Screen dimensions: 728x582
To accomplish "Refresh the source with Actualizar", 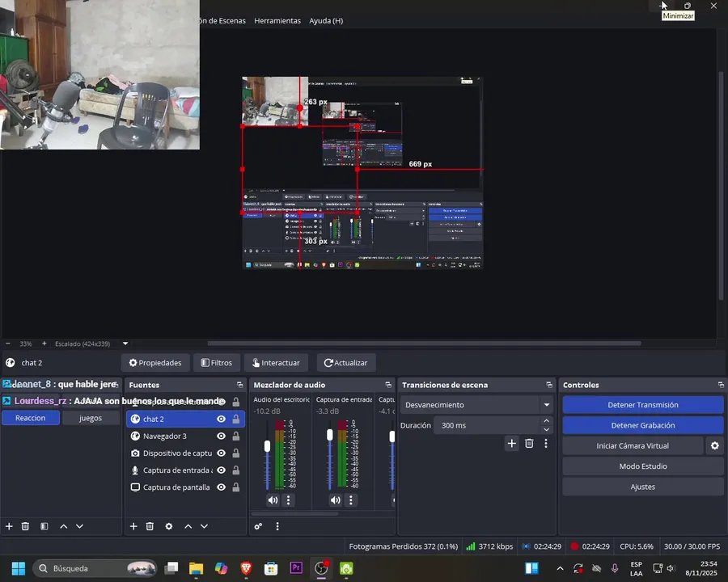I will click(x=346, y=362).
